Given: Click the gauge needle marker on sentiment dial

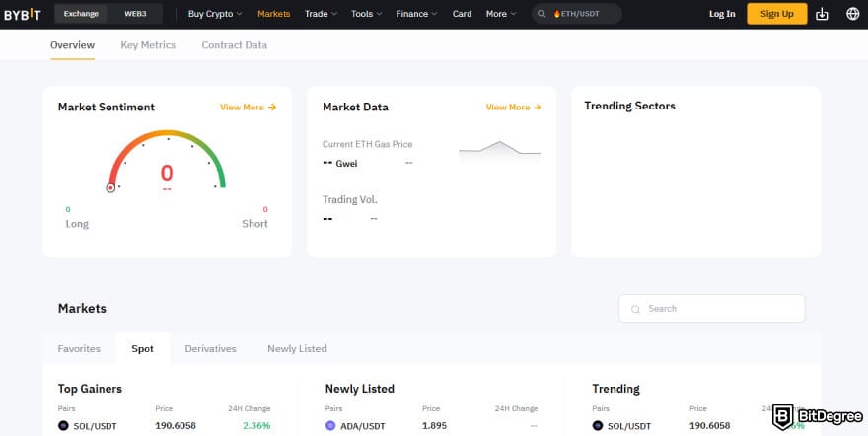Looking at the screenshot, I should tap(110, 188).
